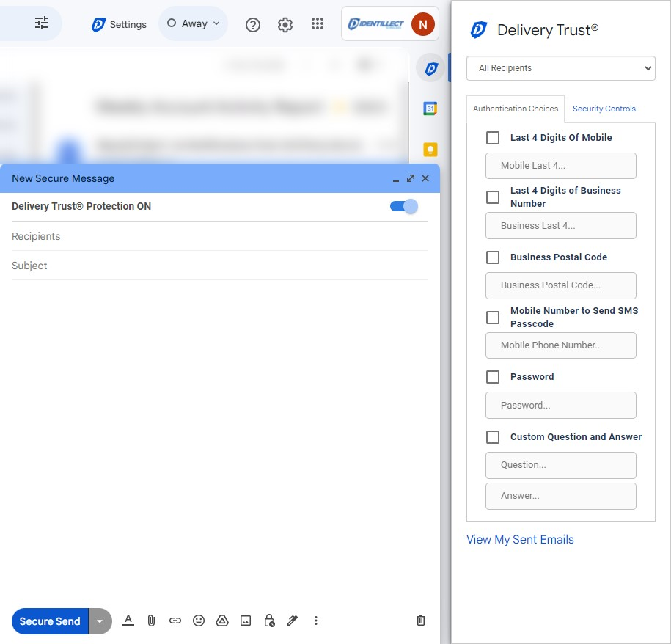The height and width of the screenshot is (644, 671).
Task: Toggle Delivery Trust Protection switch
Action: [403, 206]
